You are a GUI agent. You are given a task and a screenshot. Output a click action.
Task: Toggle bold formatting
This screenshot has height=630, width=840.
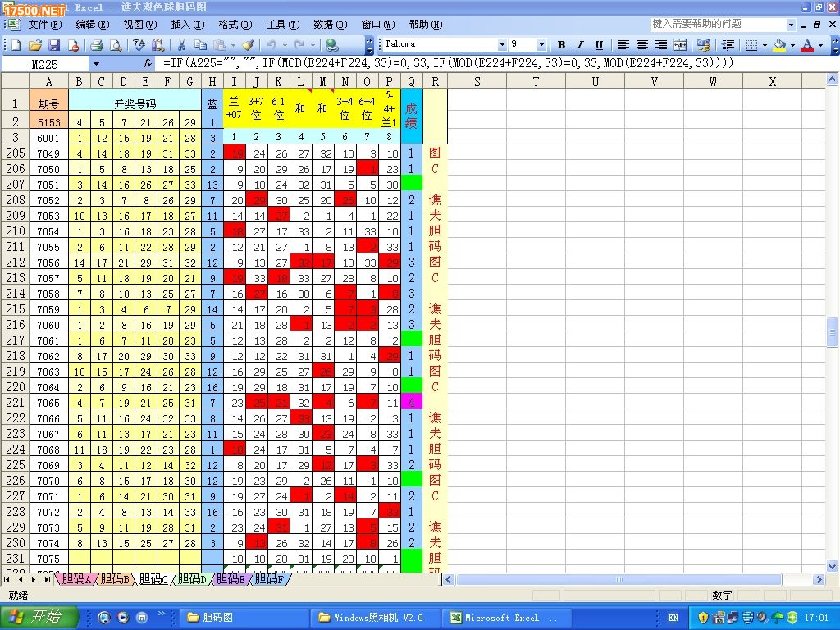[561, 45]
